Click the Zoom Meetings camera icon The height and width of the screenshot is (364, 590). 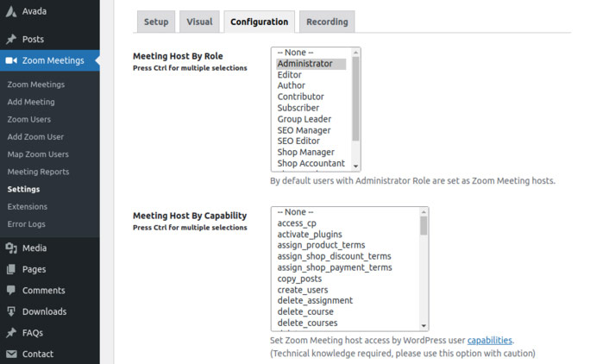click(x=11, y=60)
